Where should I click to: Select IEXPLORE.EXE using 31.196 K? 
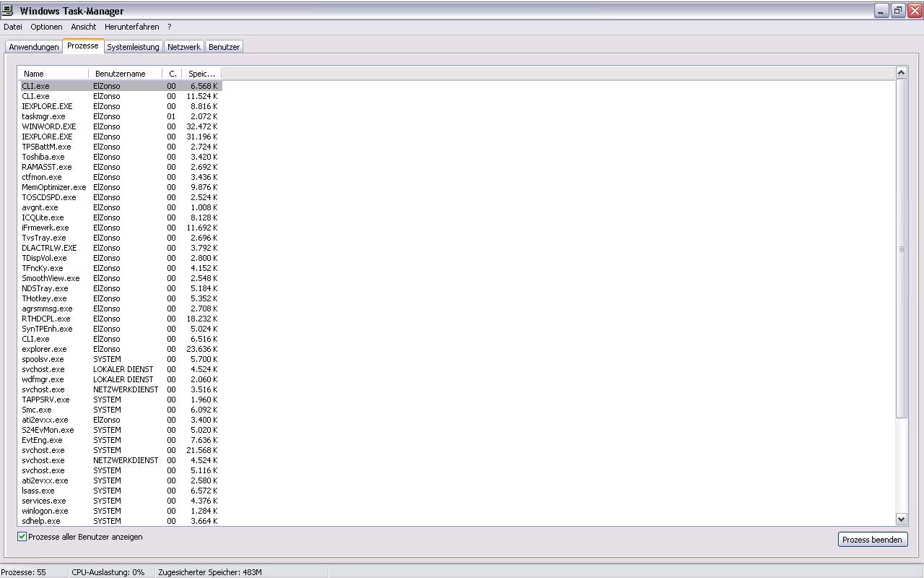(121, 137)
